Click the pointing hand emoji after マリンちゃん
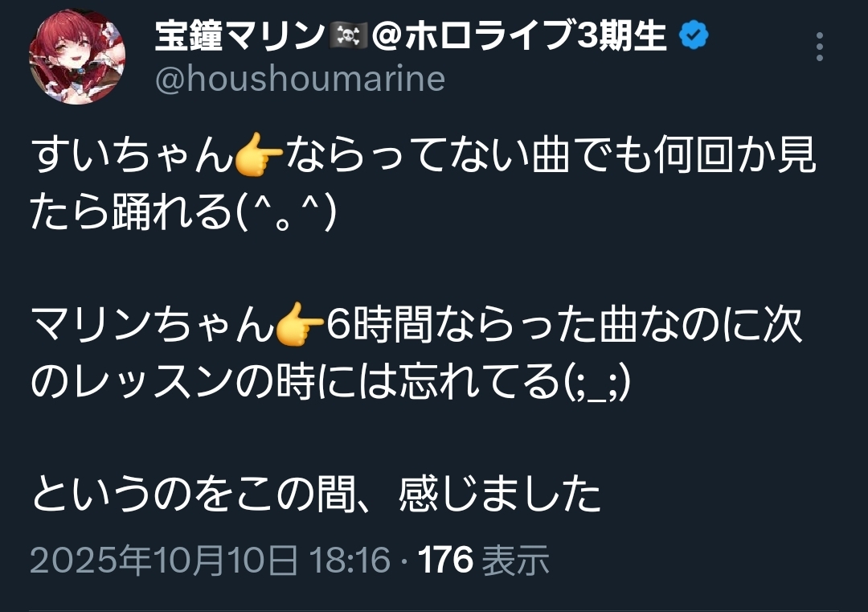The width and height of the screenshot is (868, 612). tap(300, 324)
